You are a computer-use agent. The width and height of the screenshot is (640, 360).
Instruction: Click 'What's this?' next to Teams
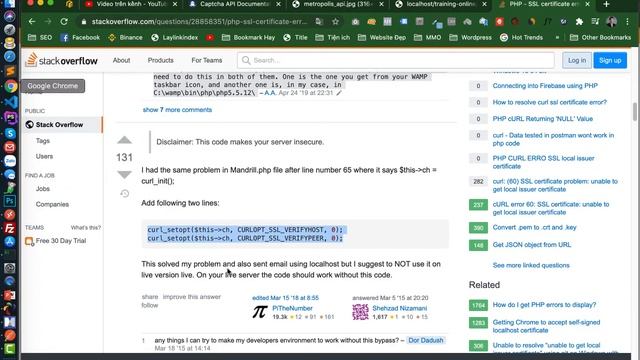(86, 228)
